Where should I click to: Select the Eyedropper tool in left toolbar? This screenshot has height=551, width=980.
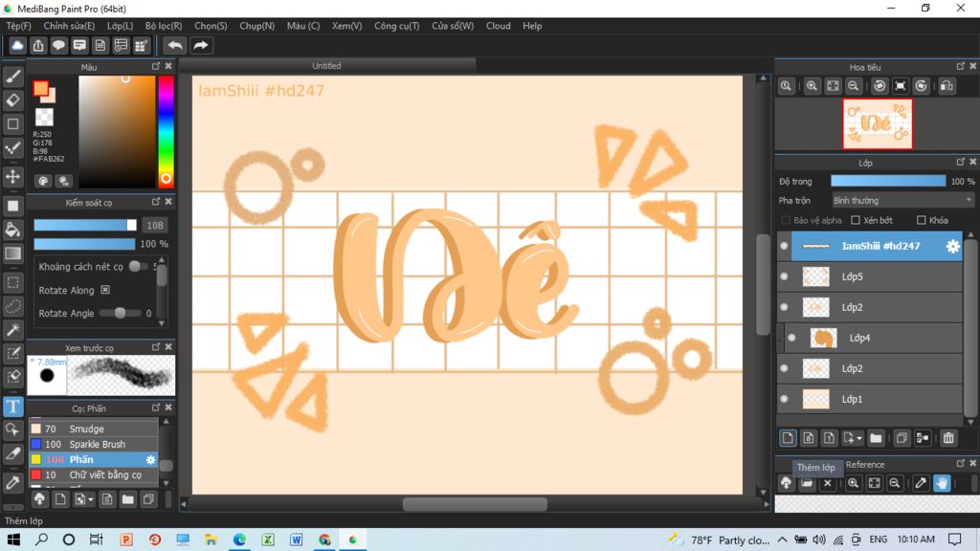click(12, 482)
